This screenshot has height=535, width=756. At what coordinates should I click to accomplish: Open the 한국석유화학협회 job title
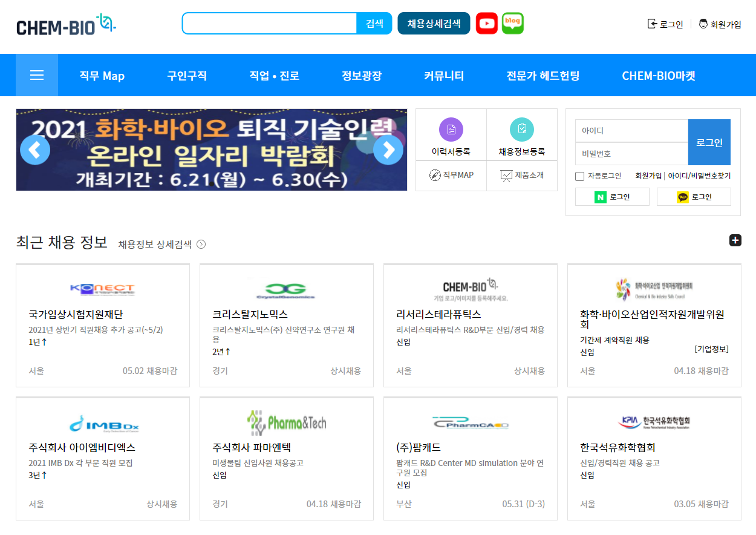[618, 448]
